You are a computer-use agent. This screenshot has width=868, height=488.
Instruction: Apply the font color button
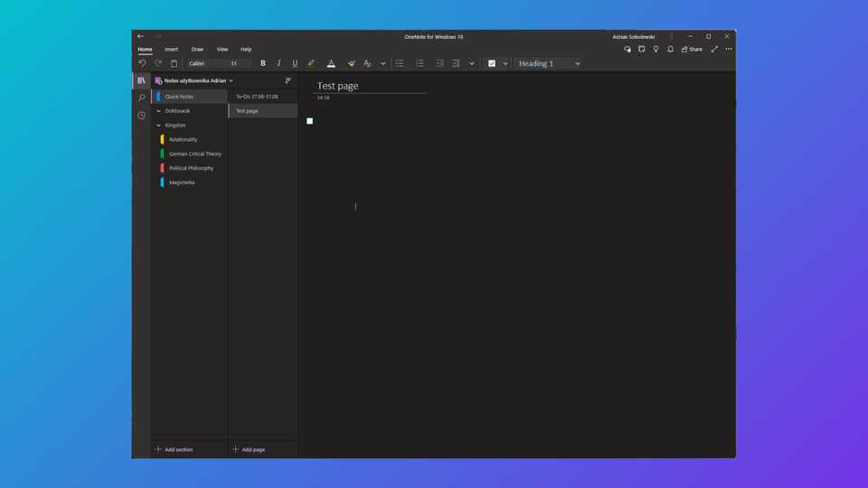331,63
